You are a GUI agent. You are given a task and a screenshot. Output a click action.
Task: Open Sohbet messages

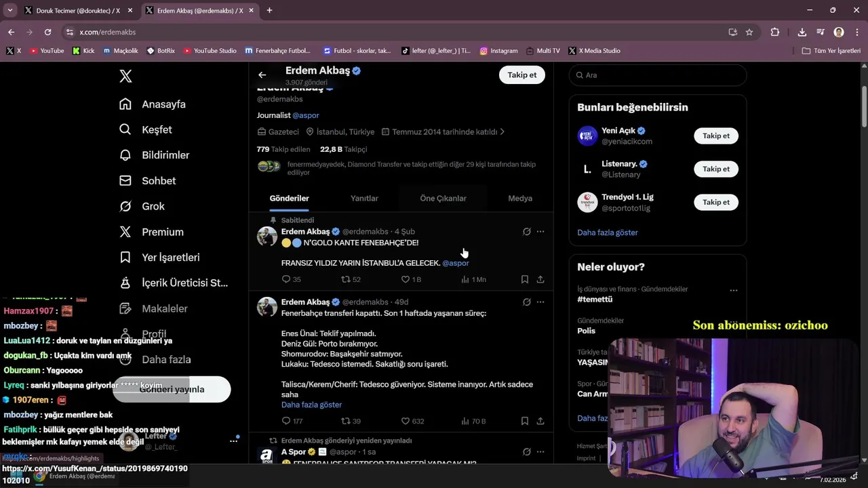pos(147,181)
